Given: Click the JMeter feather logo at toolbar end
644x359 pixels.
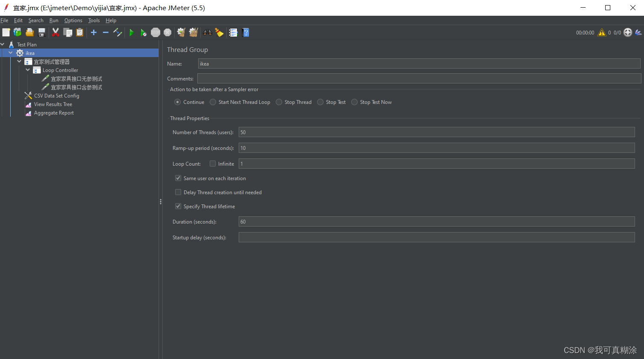Looking at the screenshot, I should tap(638, 32).
